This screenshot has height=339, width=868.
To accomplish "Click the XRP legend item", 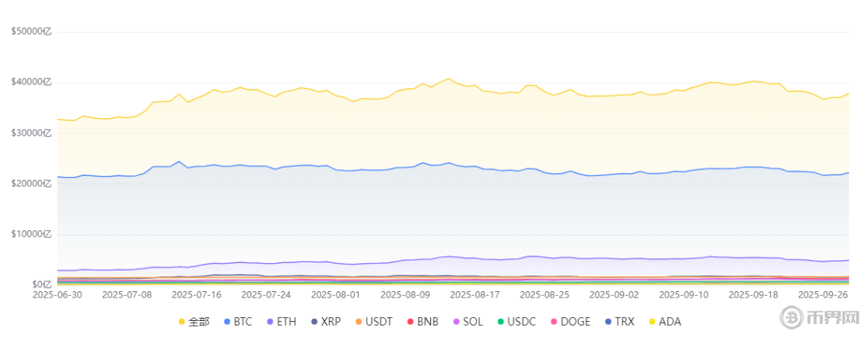I will click(326, 321).
